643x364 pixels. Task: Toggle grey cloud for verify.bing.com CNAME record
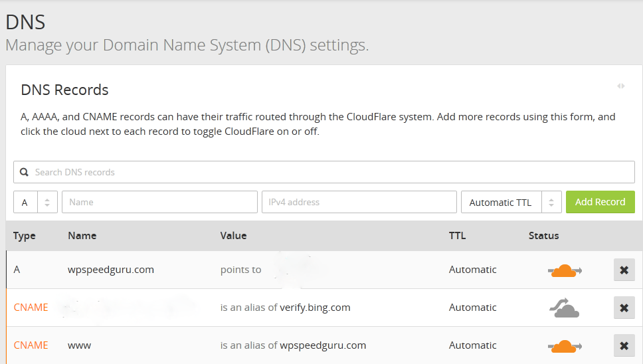(x=564, y=308)
